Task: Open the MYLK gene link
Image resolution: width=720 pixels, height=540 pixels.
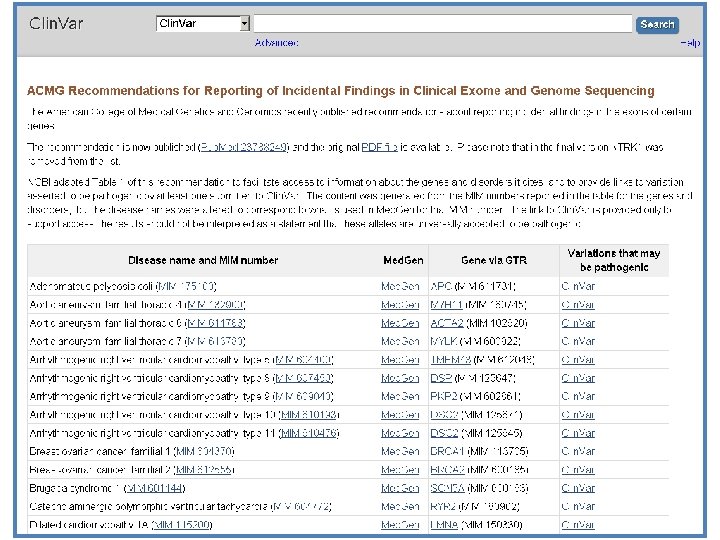Action: 443,342
